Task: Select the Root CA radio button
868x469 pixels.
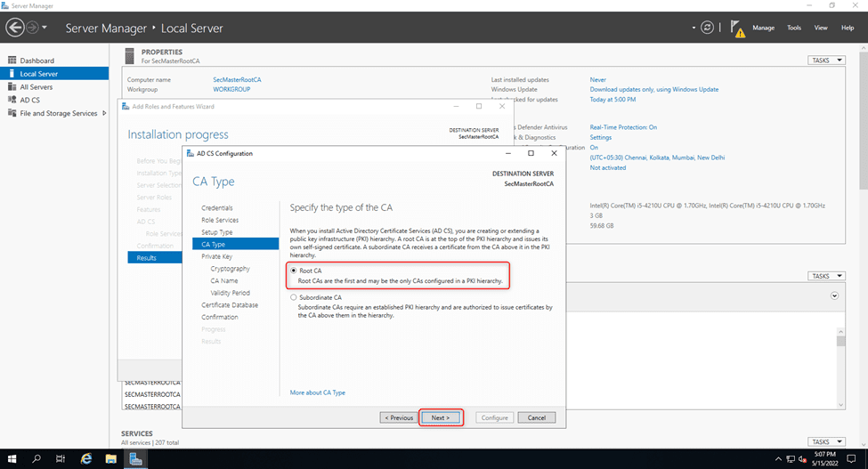Action: [x=294, y=271]
